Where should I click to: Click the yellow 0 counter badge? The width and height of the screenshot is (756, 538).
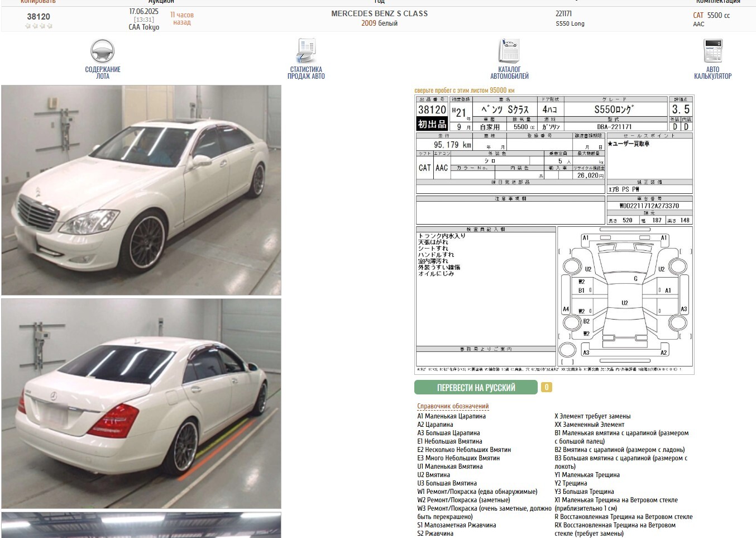(x=547, y=387)
